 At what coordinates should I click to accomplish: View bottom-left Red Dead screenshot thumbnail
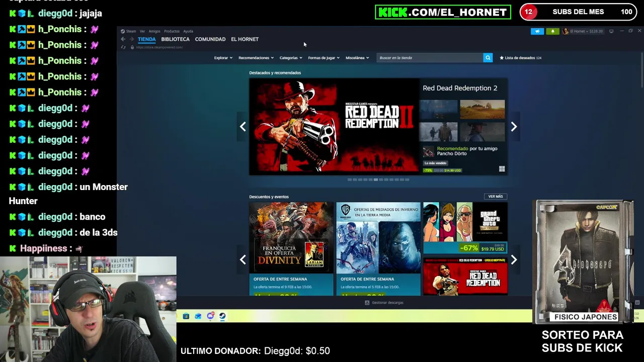(x=439, y=132)
